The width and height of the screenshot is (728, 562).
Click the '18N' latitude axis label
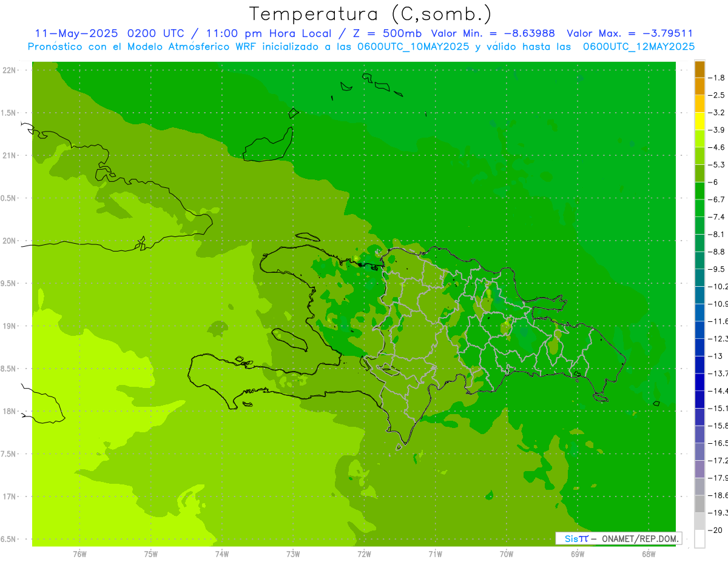[x=10, y=412]
